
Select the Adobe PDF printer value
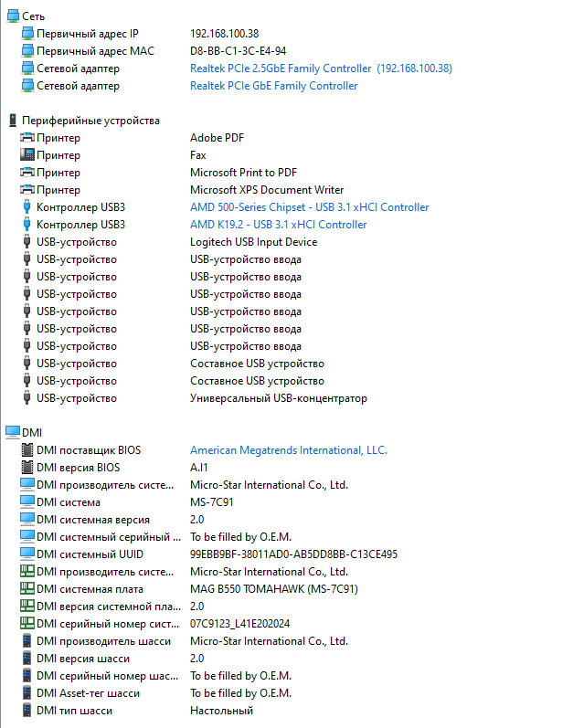tap(217, 137)
